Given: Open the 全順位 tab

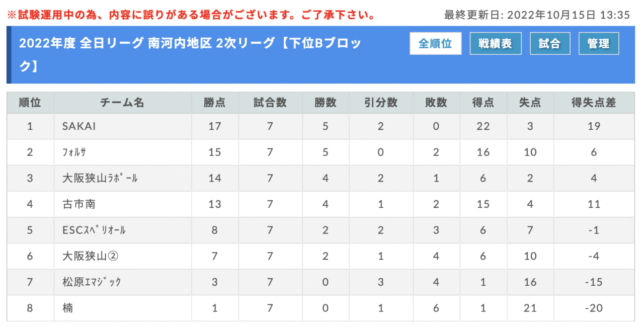Looking at the screenshot, I should point(435,44).
